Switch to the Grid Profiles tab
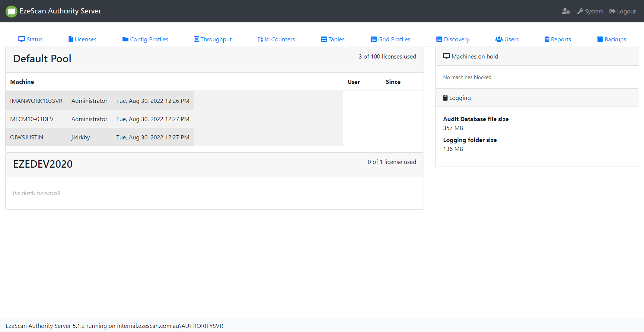Screen dimensions: 644x332 point(390,39)
